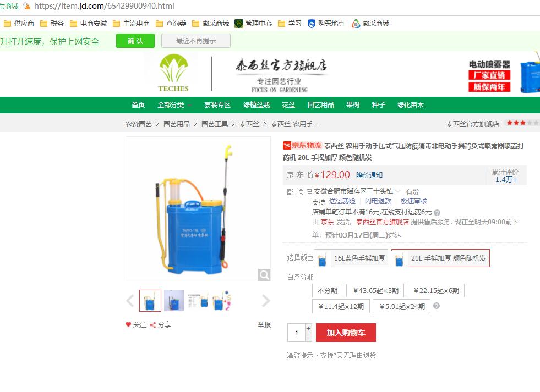This screenshot has height=392, width=540.
Task: Show previous thumbnails with left arrow
Action: click(130, 301)
